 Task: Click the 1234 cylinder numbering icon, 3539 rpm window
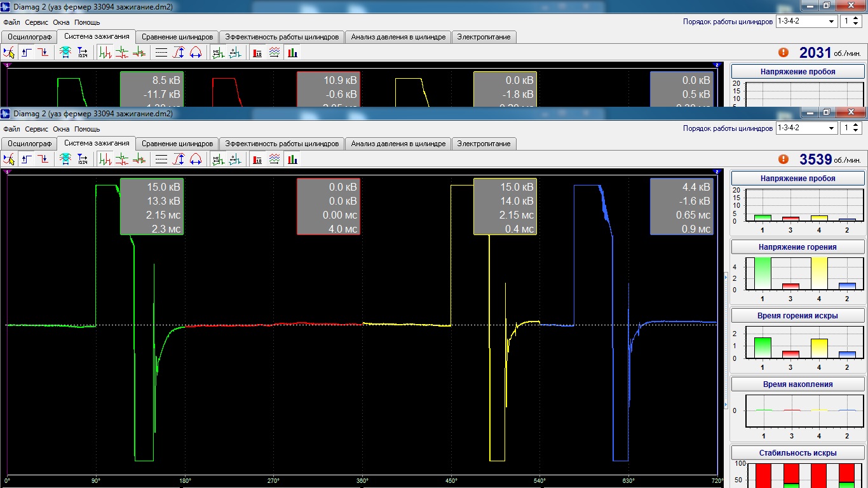point(83,159)
